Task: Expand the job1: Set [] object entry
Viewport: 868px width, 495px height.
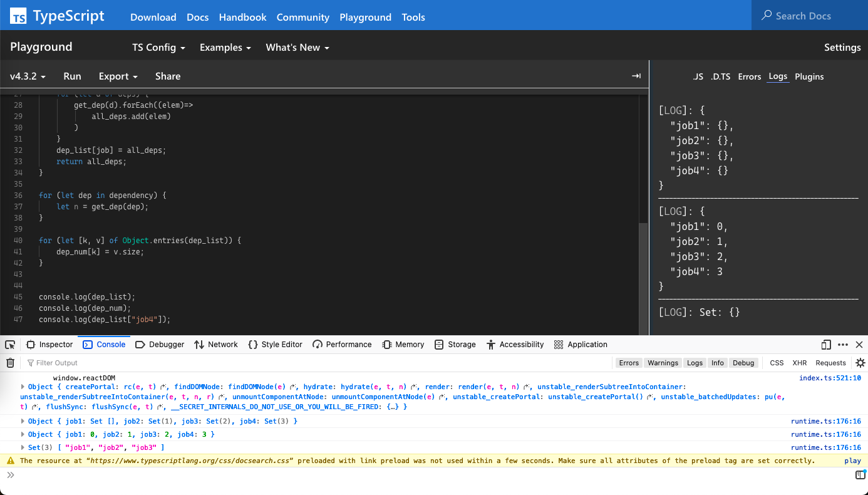Action: click(x=23, y=421)
